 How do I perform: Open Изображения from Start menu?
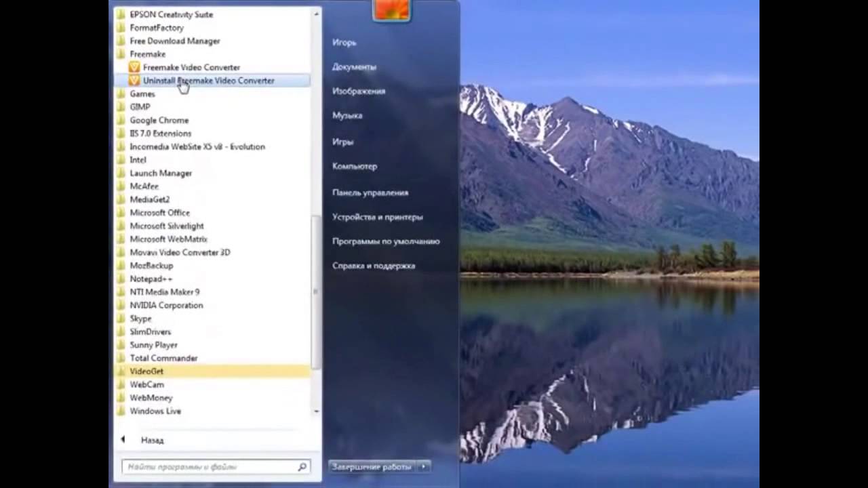(x=359, y=91)
